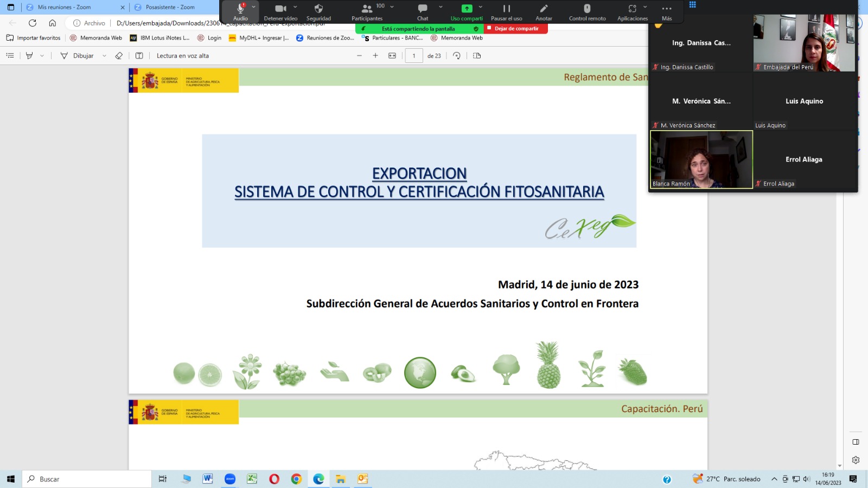Open the audio options arrow beside the microphone

pos(253,7)
